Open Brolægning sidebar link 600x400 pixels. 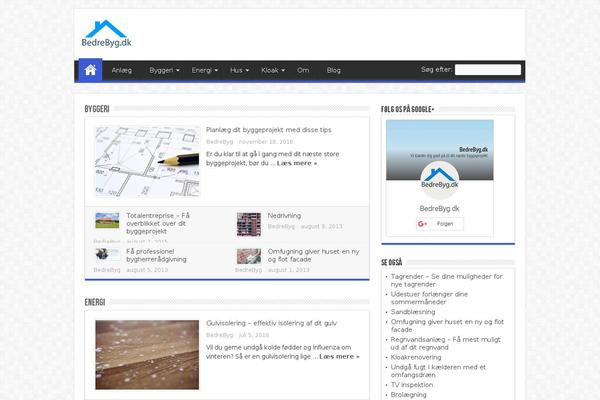(408, 395)
